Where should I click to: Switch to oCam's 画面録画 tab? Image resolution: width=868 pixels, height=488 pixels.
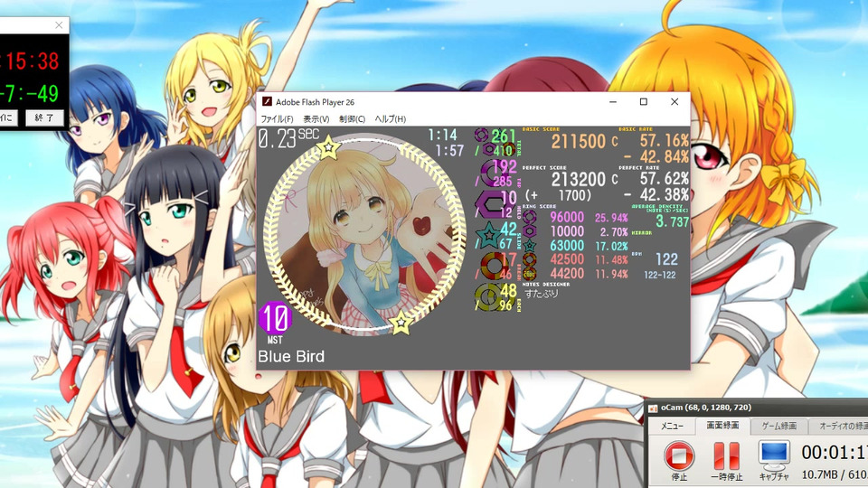[x=722, y=426]
